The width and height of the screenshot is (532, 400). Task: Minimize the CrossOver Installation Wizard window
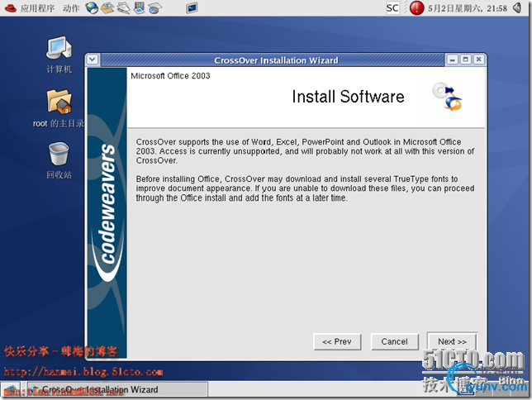(452, 60)
